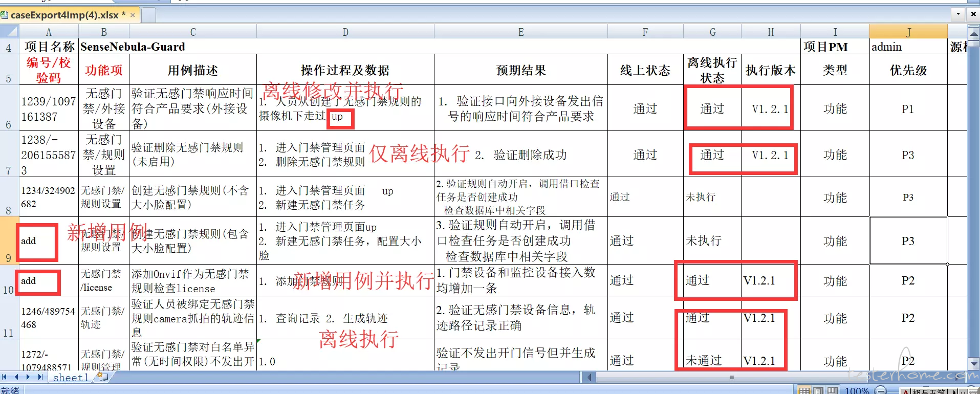The width and height of the screenshot is (980, 394).
Task: Select the column J header
Action: pyautogui.click(x=908, y=32)
